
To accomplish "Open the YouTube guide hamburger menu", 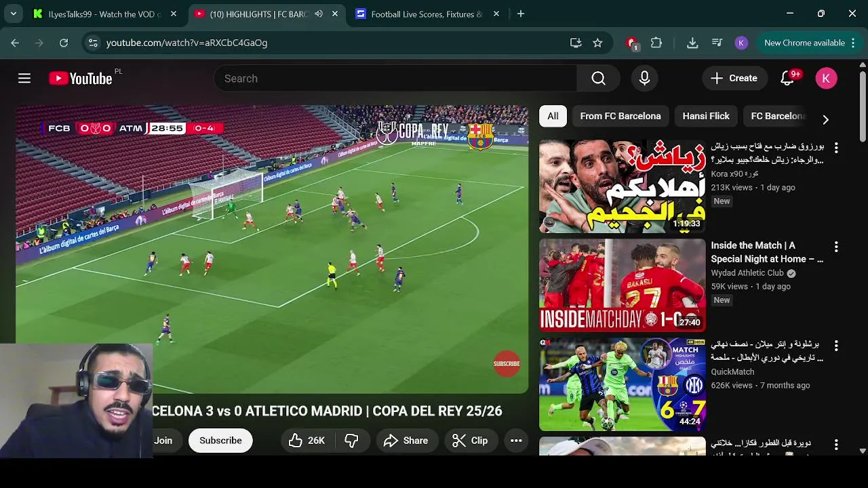I will (x=24, y=79).
